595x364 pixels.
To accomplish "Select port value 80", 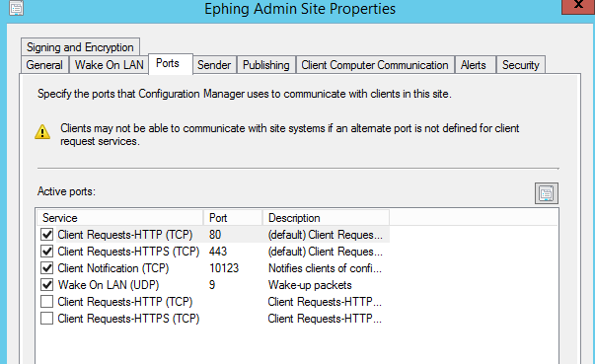I will tap(215, 235).
